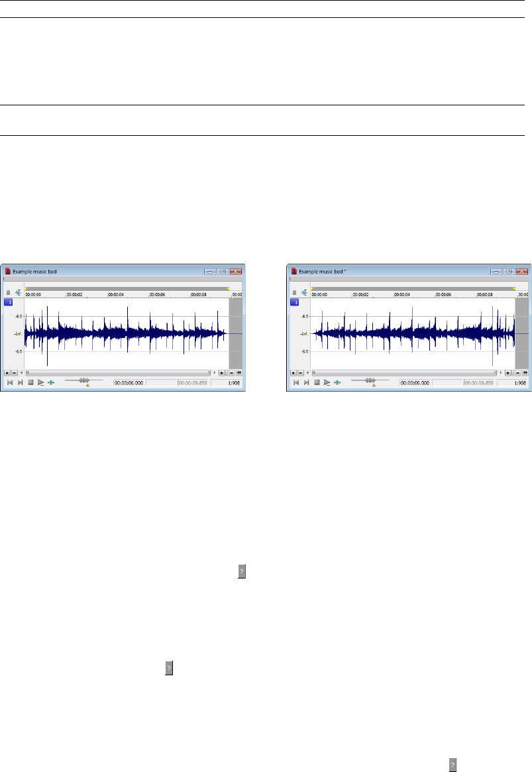
Task: Click level zoom out minus at lower-left of right window
Action: click(x=301, y=373)
